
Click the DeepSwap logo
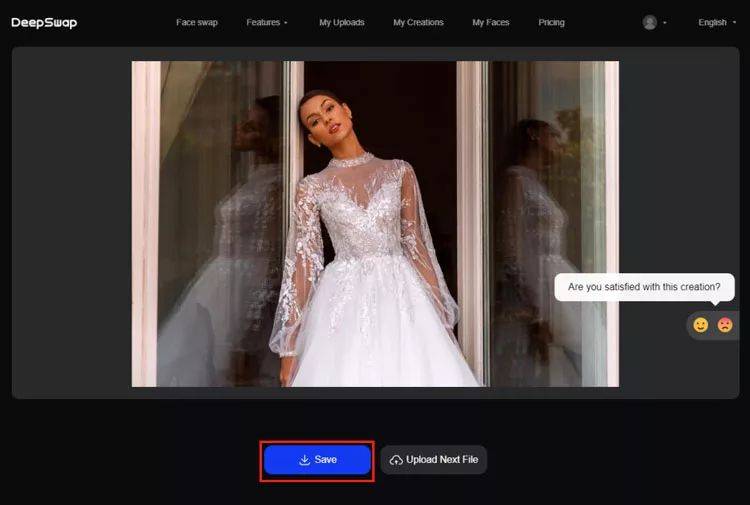[x=44, y=22]
